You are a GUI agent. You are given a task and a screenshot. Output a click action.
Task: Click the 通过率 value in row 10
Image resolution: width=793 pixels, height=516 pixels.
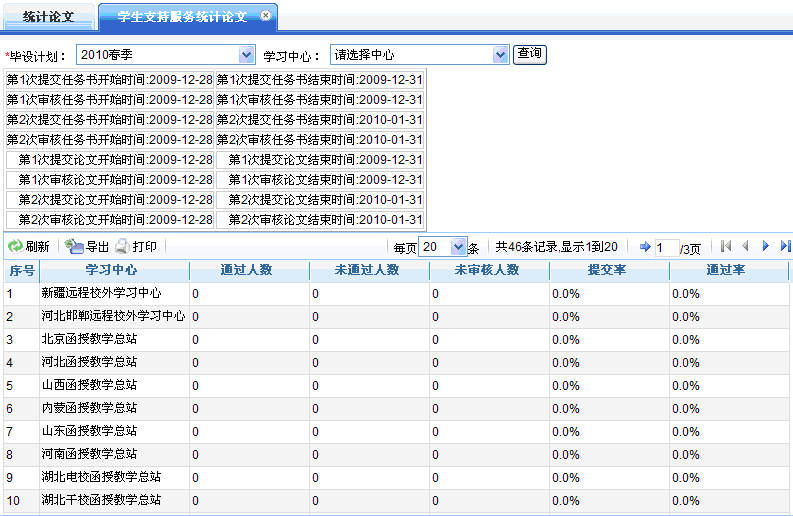[x=686, y=501]
